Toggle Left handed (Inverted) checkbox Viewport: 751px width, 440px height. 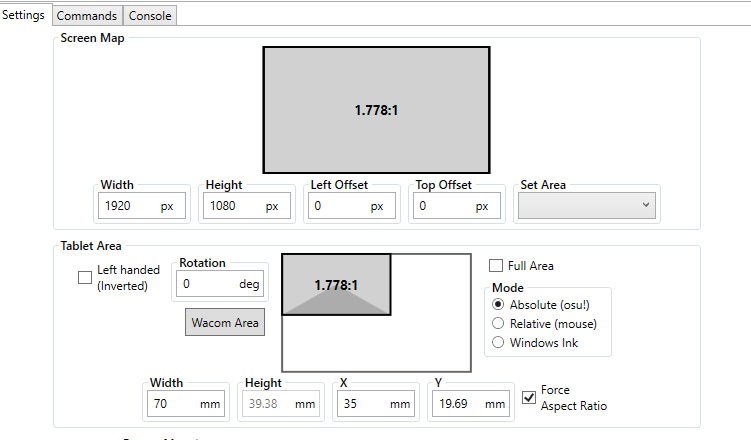(x=85, y=277)
